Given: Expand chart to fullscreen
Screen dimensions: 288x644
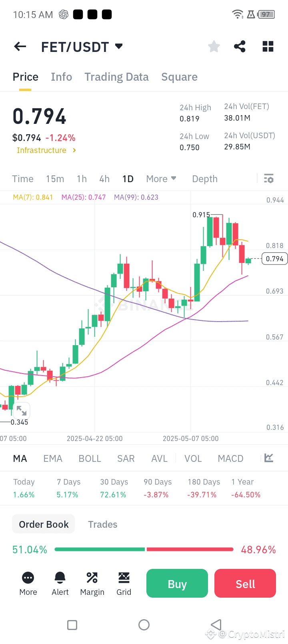Looking at the screenshot, I should pyautogui.click(x=21, y=410).
